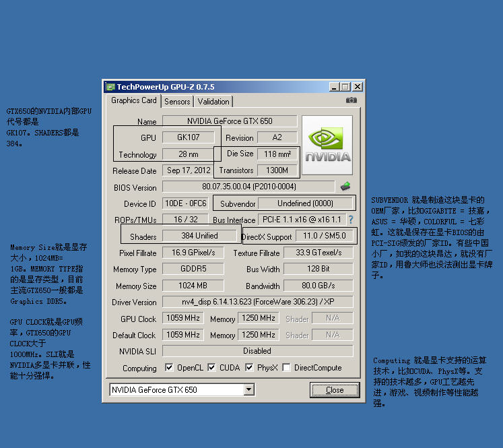Viewport: 503px width, 448px height.
Task: Open the graphics card selection dropdown
Action: (248, 390)
